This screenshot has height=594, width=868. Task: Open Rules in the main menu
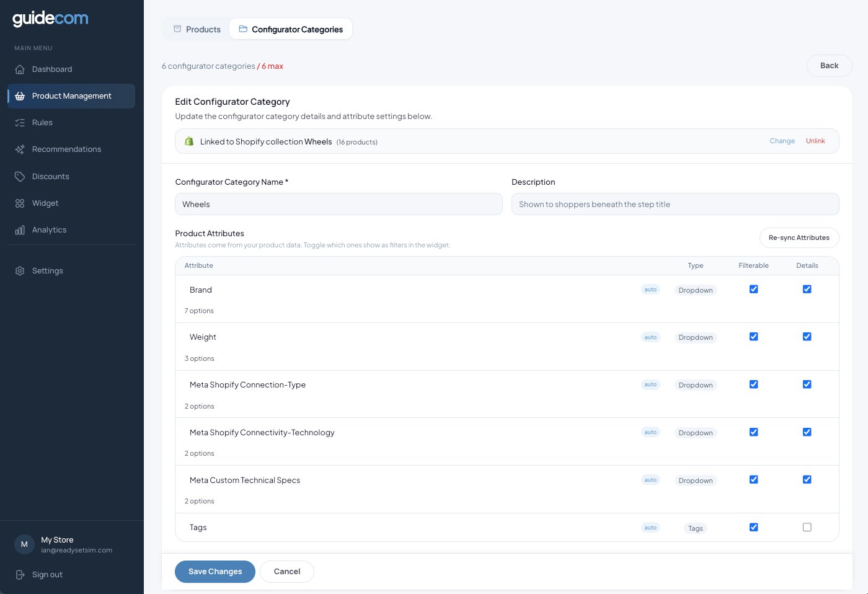(x=19, y=122)
